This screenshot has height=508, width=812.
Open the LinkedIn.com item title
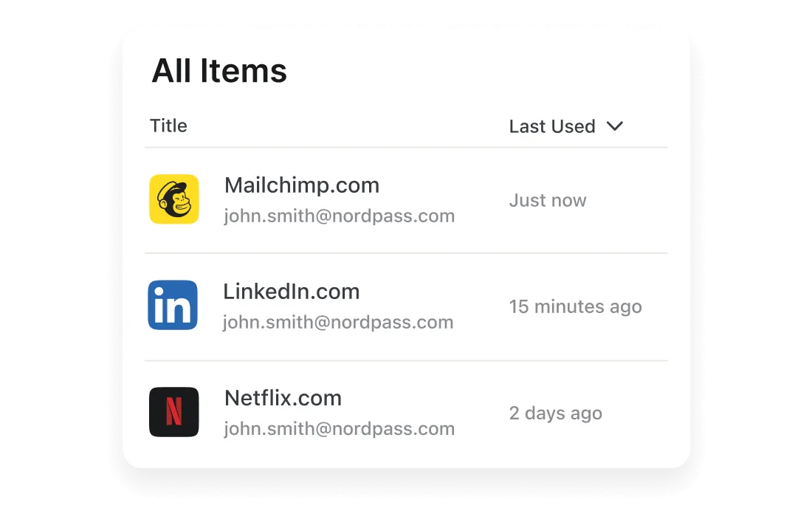(292, 291)
